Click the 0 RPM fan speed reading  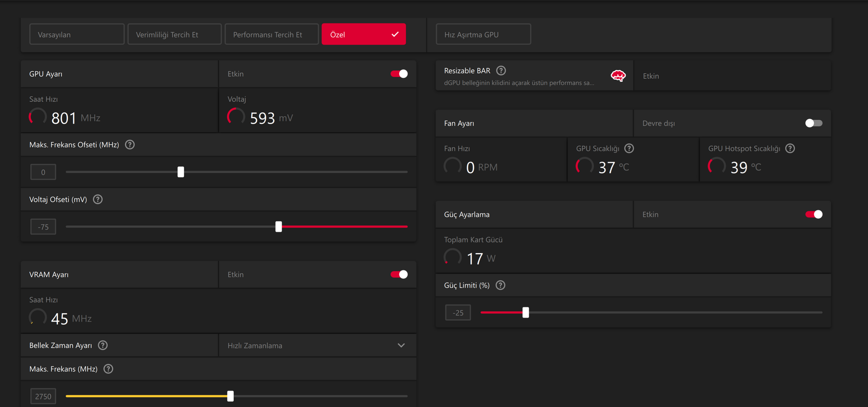[x=482, y=167]
